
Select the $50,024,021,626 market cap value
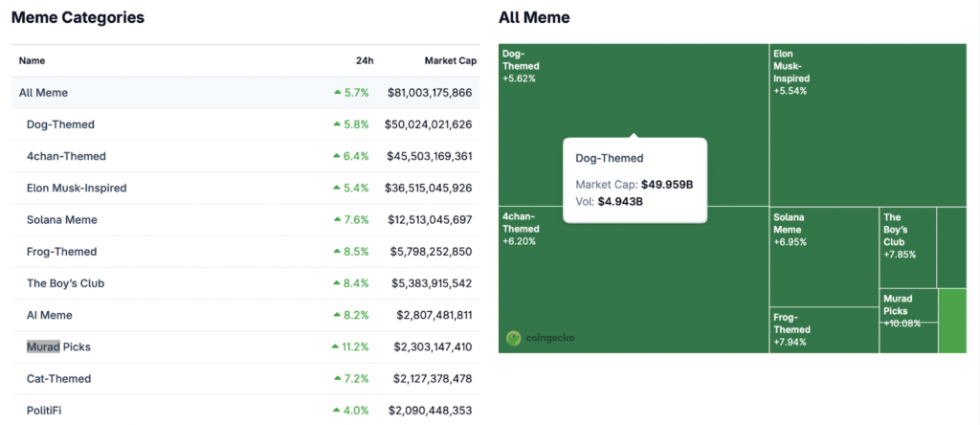click(x=429, y=124)
